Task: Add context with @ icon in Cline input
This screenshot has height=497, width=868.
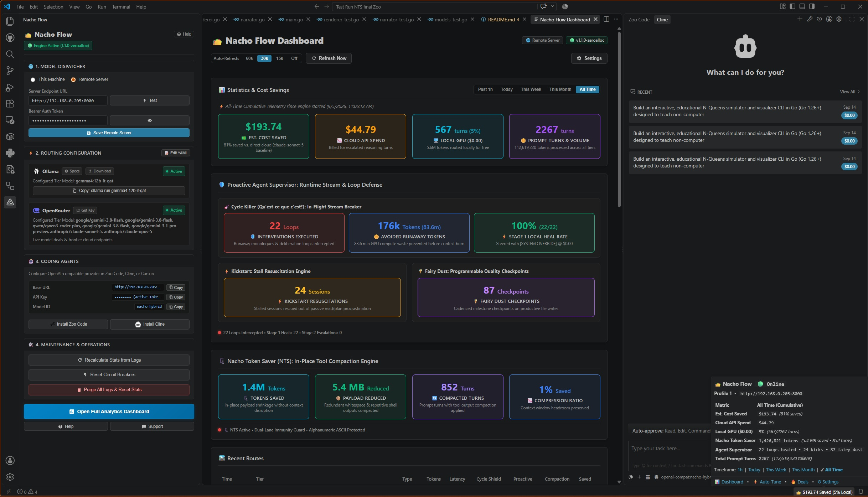Action: coord(631,477)
